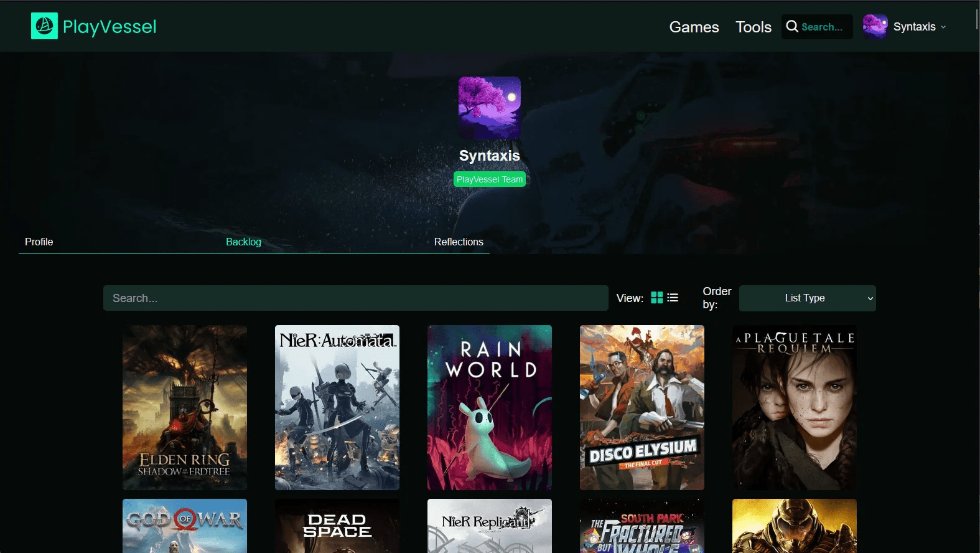Open the List Type order dropdown
The image size is (980, 553).
click(807, 298)
